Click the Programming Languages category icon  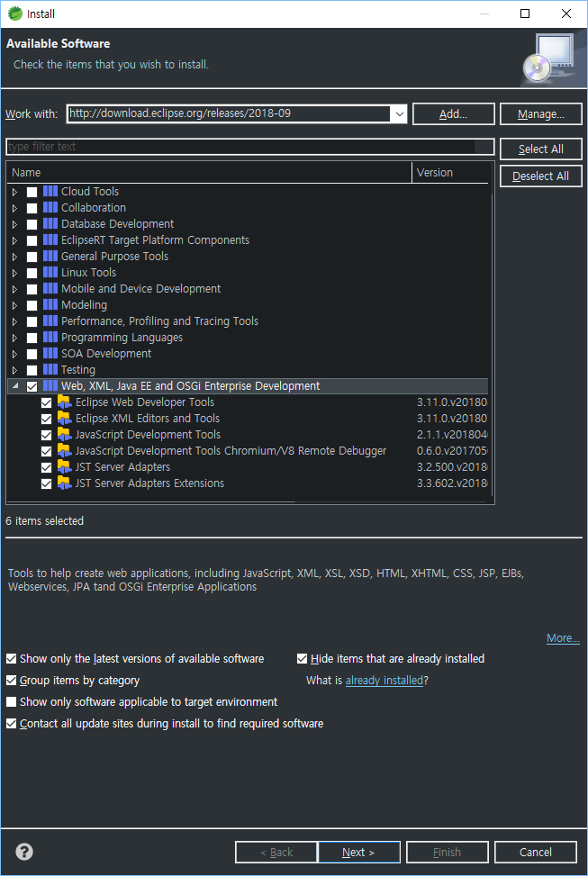tap(50, 337)
